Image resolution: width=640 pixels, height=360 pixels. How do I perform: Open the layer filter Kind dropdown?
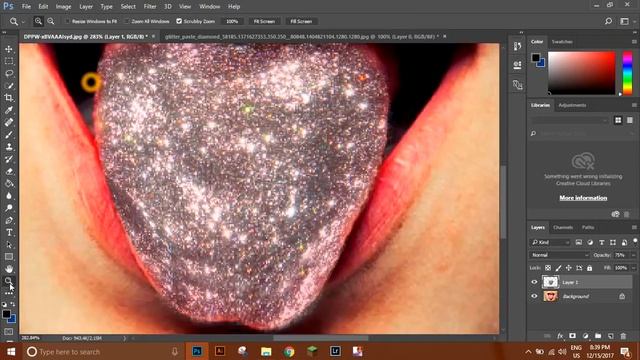550,242
